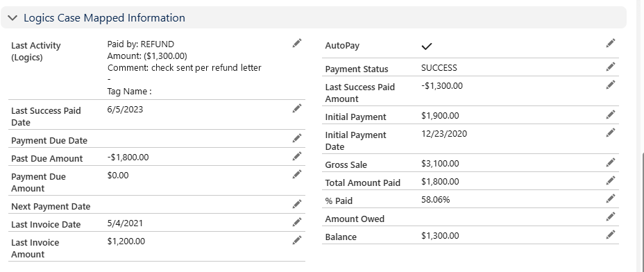Viewport: 644px width, 272px height.
Task: Click the Amount Owed label
Action: (355, 219)
